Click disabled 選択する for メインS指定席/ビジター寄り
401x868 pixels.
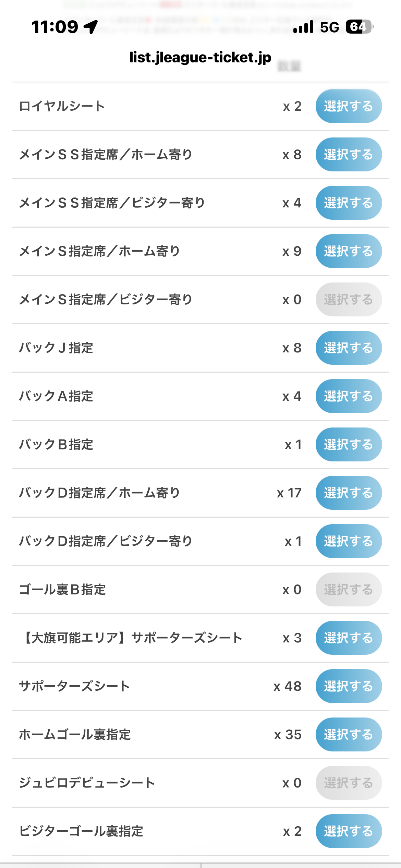click(348, 300)
